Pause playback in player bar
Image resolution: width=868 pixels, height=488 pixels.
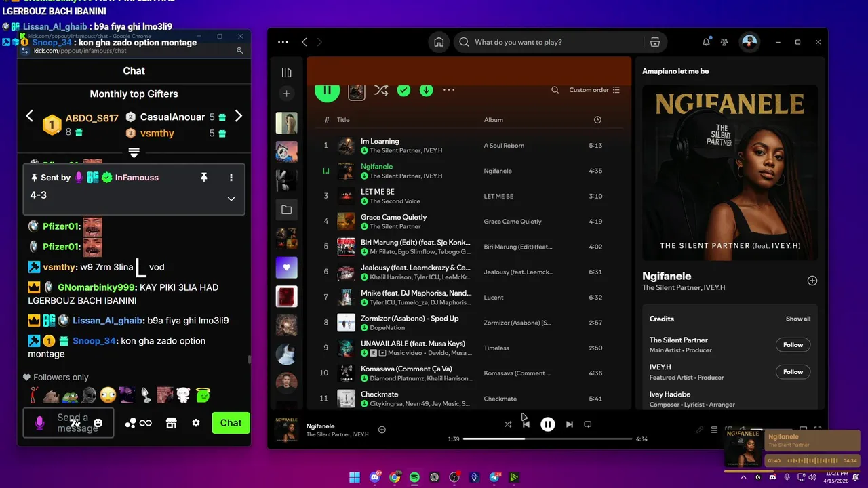coord(547,424)
